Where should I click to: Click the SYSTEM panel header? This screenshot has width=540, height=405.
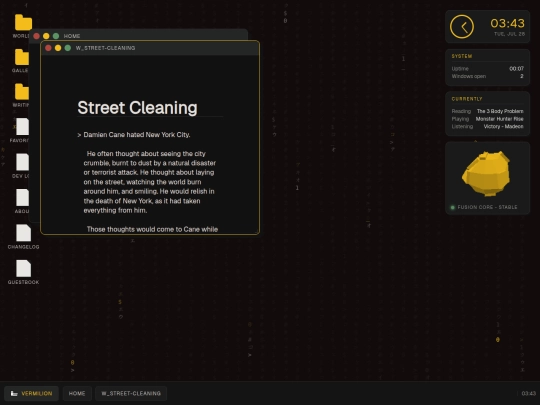[x=462, y=56]
